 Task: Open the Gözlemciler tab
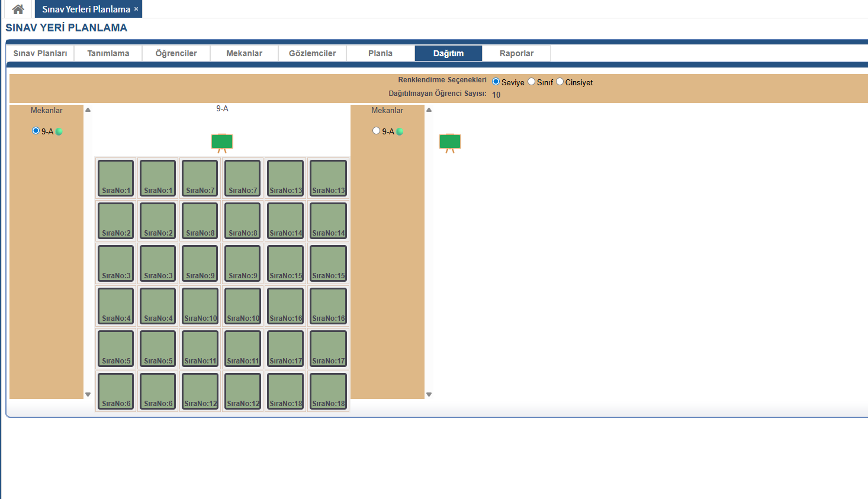pos(312,53)
